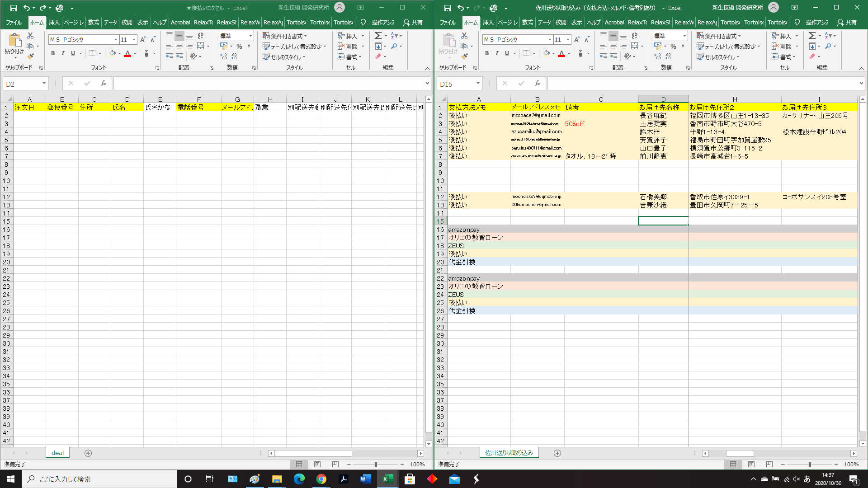Click format painter in the left window clipboard group
This screenshot has width=868, height=488.
point(30,56)
